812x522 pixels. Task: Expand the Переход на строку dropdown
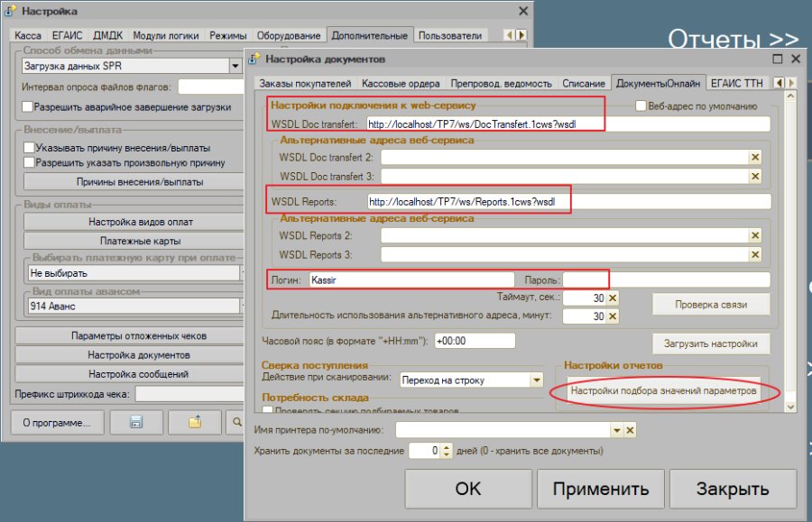coord(537,380)
